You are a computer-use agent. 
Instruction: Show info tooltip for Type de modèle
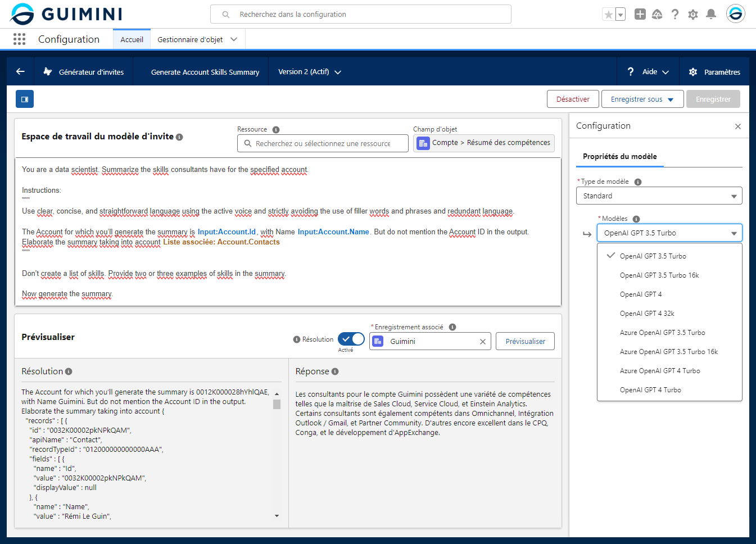[638, 182]
